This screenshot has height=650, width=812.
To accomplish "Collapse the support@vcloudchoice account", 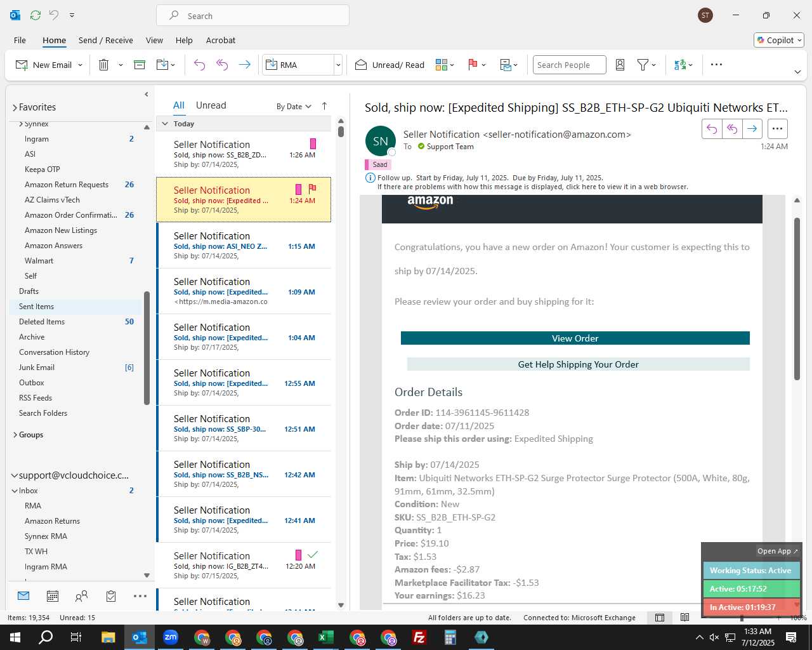I will click(x=15, y=475).
